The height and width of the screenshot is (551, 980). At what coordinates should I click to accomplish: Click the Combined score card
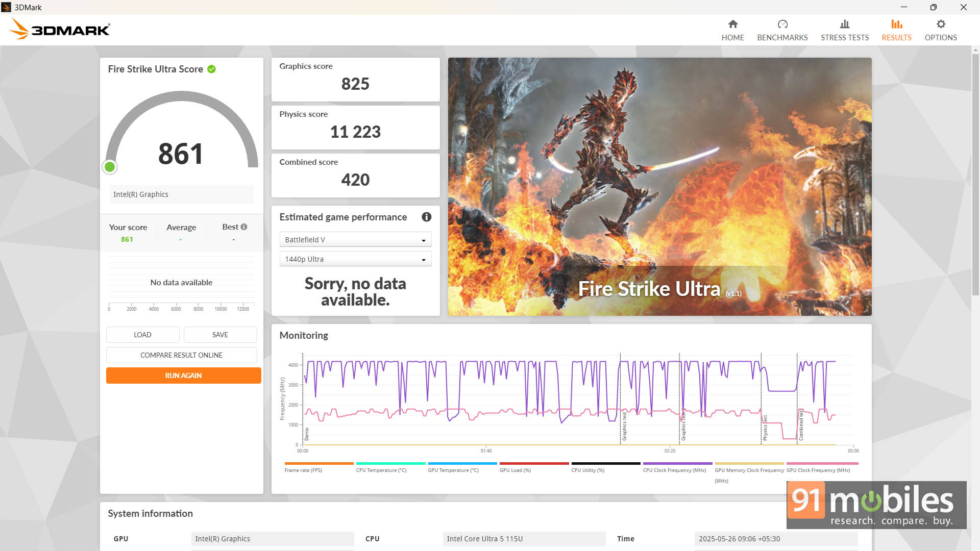tap(355, 175)
